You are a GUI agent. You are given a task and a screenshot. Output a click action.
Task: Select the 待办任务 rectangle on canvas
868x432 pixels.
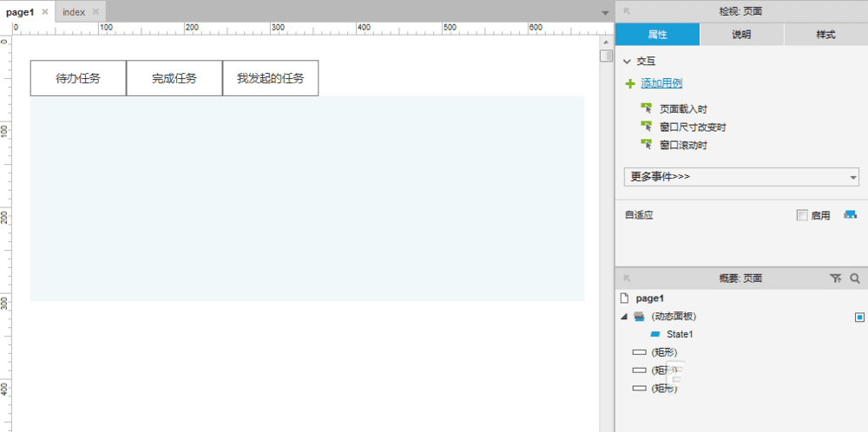tap(78, 78)
